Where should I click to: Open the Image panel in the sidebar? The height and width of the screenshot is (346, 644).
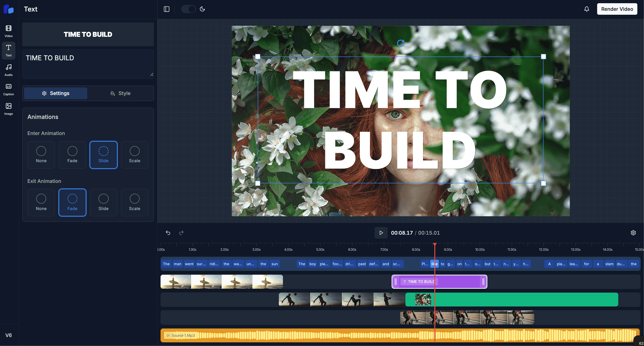click(x=8, y=108)
